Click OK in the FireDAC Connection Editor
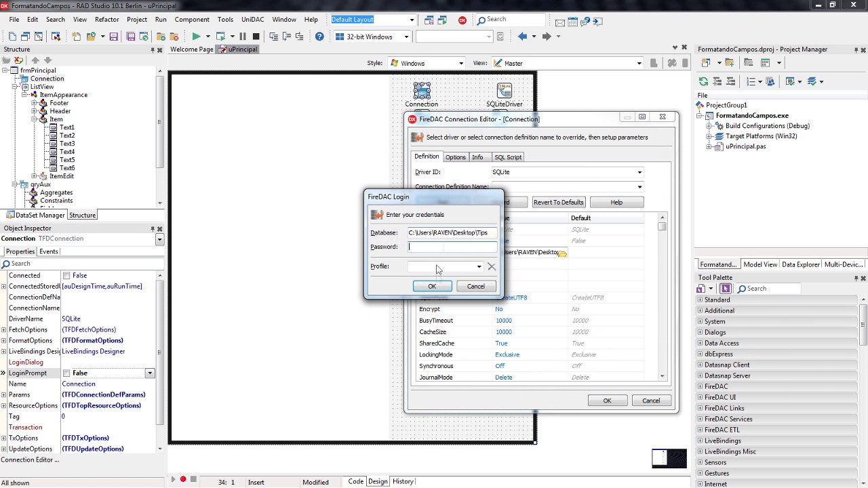The height and width of the screenshot is (488, 868). point(608,401)
